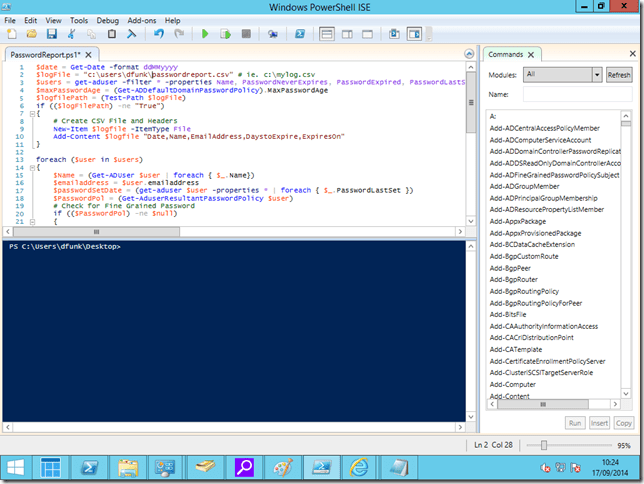
Task: Click the Stop Operation toolbar icon
Action: pyautogui.click(x=246, y=34)
